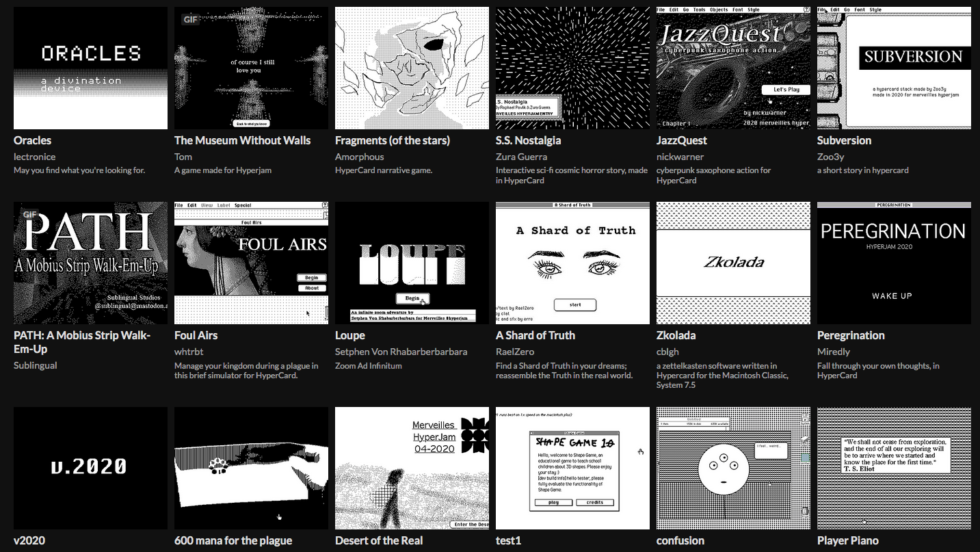Open the v.2020 game thumbnail
This screenshot has height=552, width=980.
(x=90, y=468)
